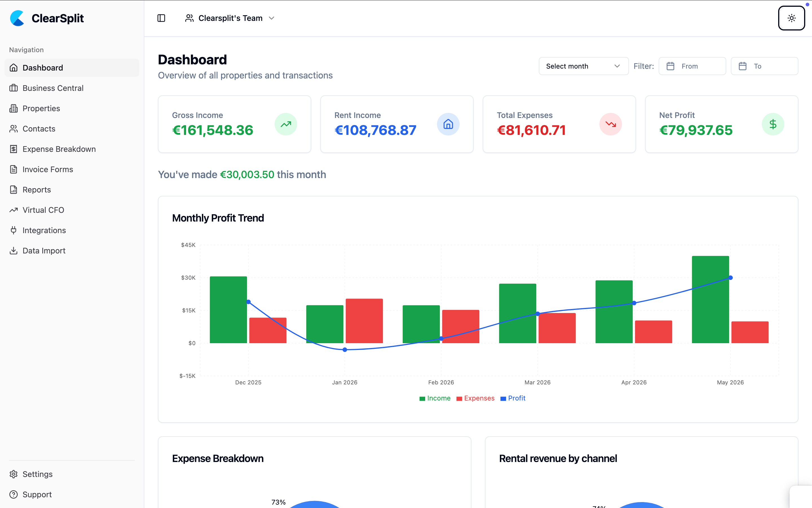Click the Support help circle icon
The image size is (812, 508).
coord(14,494)
